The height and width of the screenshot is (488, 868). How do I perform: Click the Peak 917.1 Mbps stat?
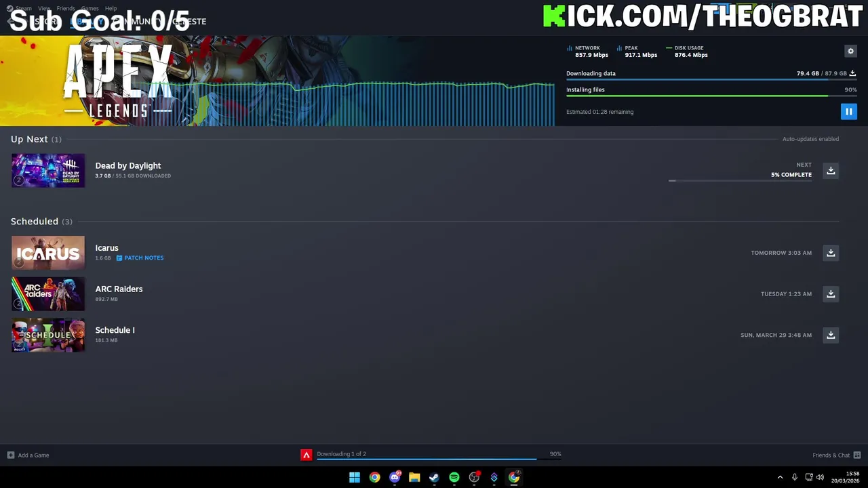pos(637,52)
